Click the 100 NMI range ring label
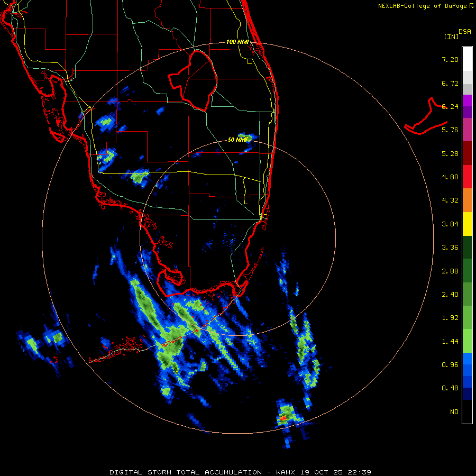 237,42
